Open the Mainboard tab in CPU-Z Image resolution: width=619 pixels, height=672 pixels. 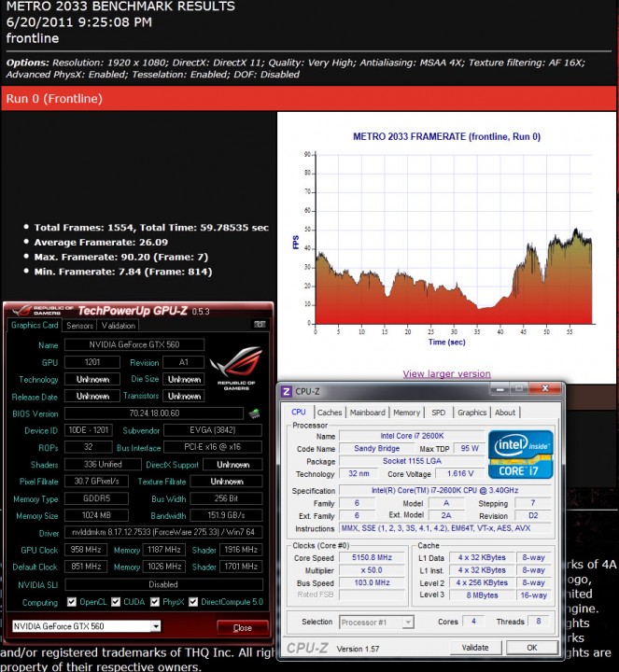click(367, 413)
